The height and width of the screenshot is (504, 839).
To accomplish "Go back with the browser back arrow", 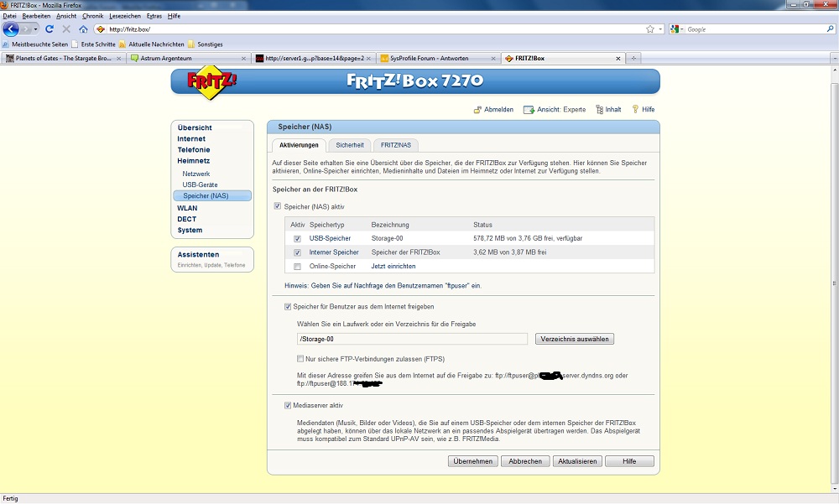I will pyautogui.click(x=11, y=29).
